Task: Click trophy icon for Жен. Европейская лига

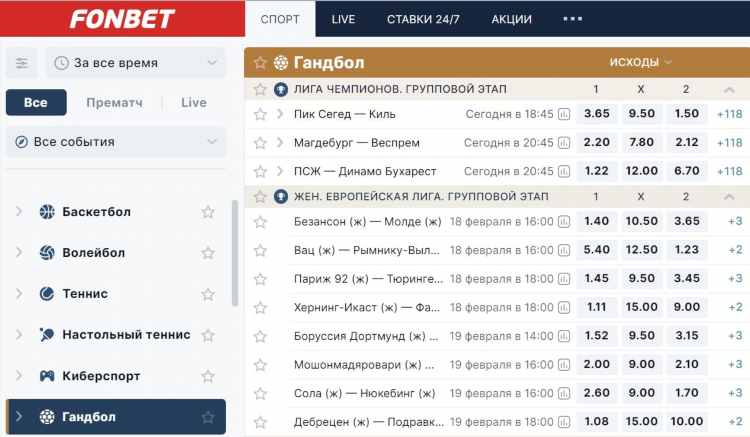Action: (281, 197)
